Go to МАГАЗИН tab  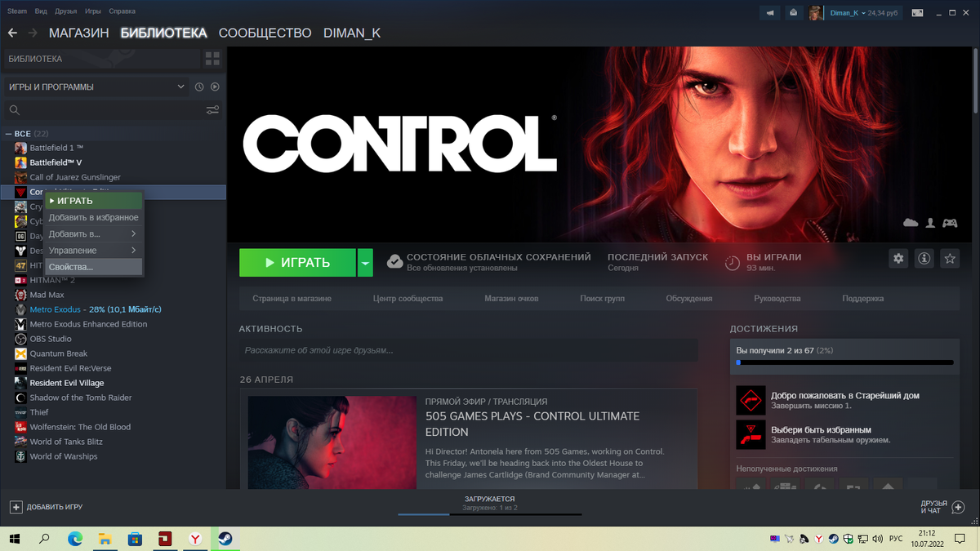click(78, 33)
